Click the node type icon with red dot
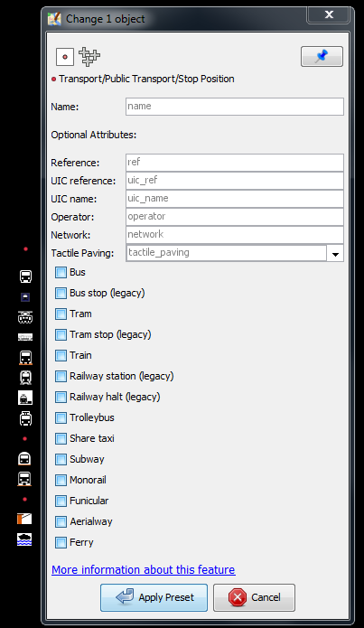Screen dimensions: 364x628 pos(65,57)
